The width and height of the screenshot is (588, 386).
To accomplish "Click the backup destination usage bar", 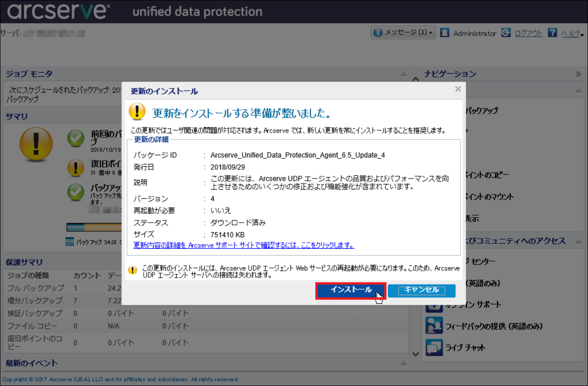I will coord(94,228).
